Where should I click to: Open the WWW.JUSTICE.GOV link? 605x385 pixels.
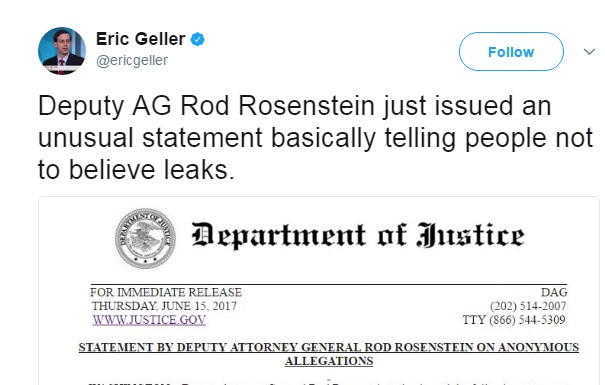tap(149, 320)
